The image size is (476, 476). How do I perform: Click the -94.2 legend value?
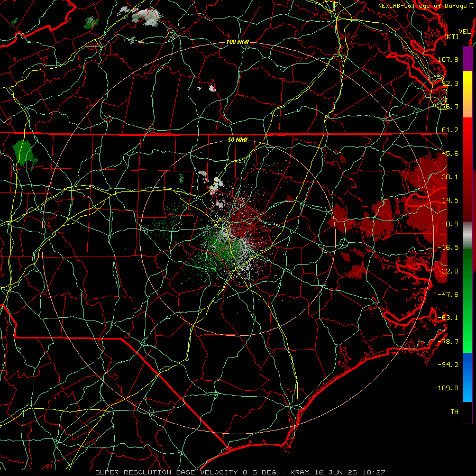point(448,365)
